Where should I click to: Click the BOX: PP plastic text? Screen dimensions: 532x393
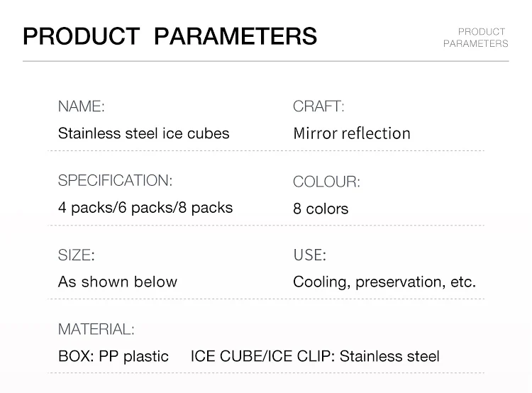coord(113,356)
